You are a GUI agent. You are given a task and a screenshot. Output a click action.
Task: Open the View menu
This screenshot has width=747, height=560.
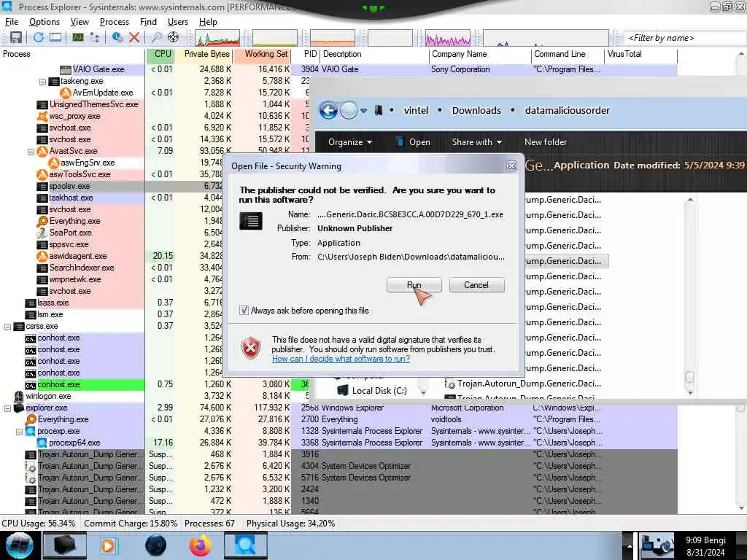tap(80, 22)
